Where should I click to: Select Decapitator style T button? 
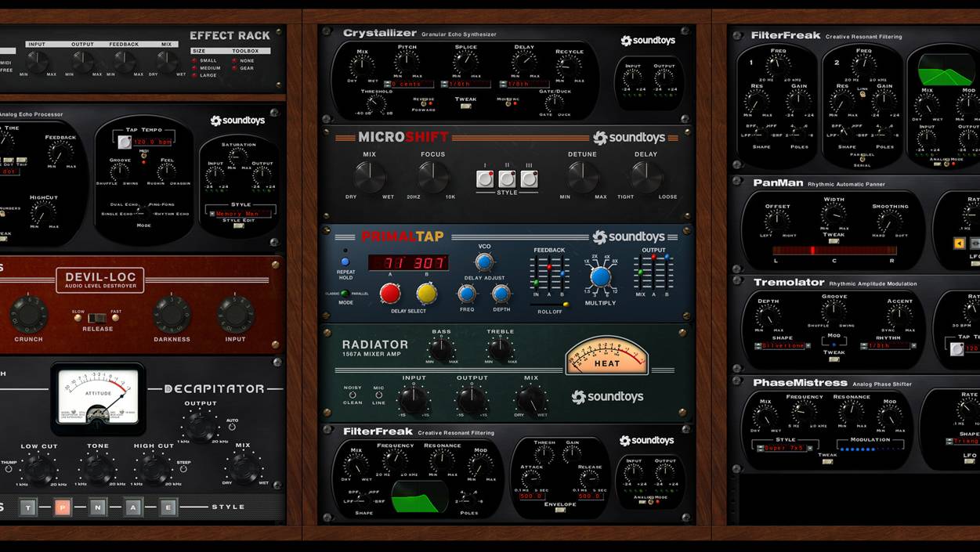point(27,507)
